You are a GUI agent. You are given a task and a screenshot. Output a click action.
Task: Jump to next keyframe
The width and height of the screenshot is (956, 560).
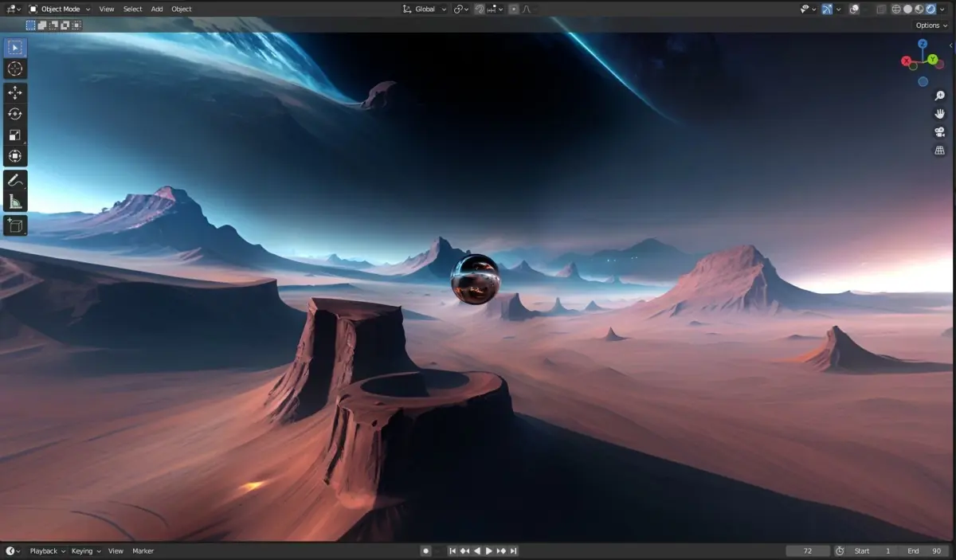(501, 550)
